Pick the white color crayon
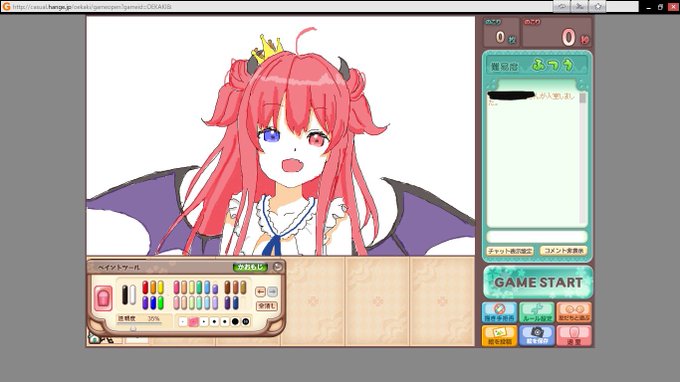This screenshot has width=680, height=382. 133,294
